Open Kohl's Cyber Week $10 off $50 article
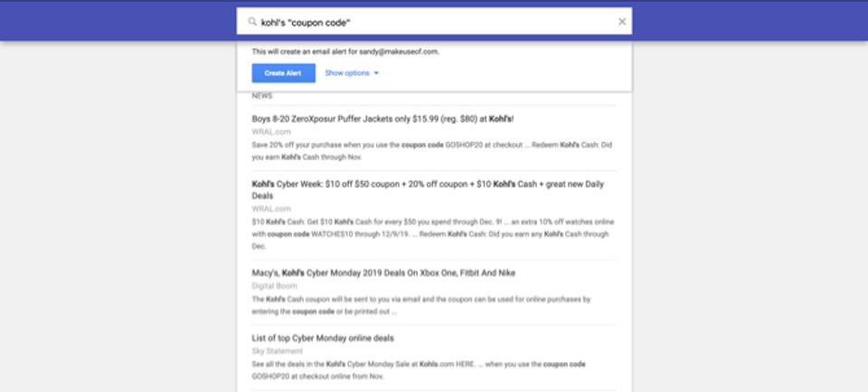Viewport: 868px width, 392px height. pyautogui.click(x=428, y=190)
